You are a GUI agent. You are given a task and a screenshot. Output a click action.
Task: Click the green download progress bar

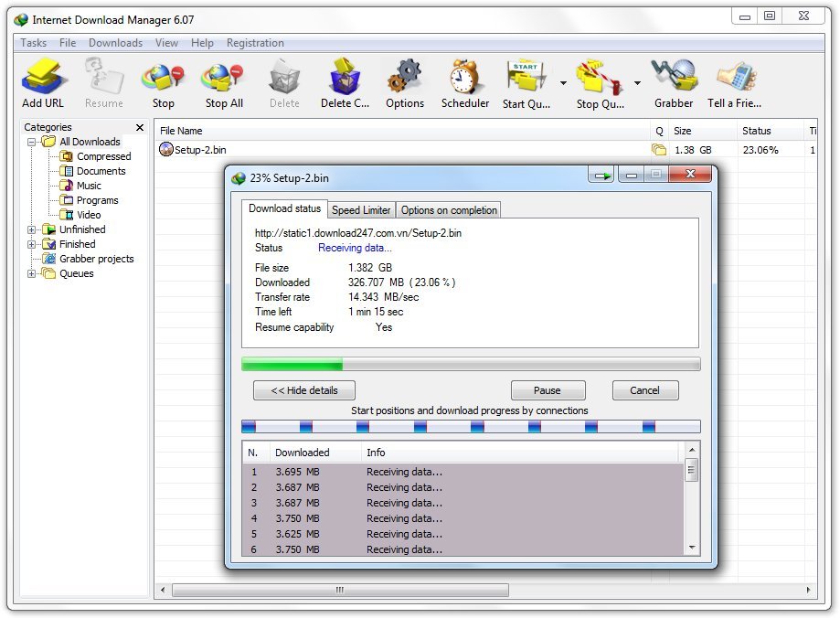click(x=292, y=364)
